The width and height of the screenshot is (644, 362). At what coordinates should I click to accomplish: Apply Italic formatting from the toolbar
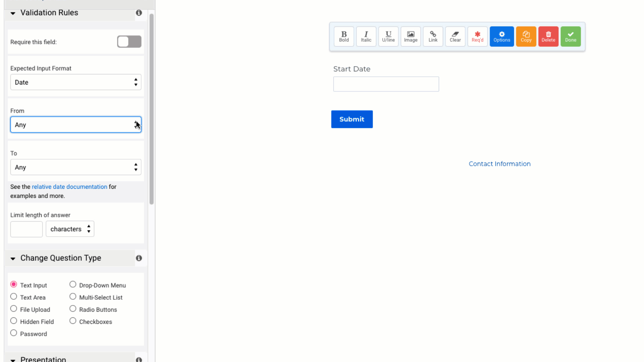(366, 36)
